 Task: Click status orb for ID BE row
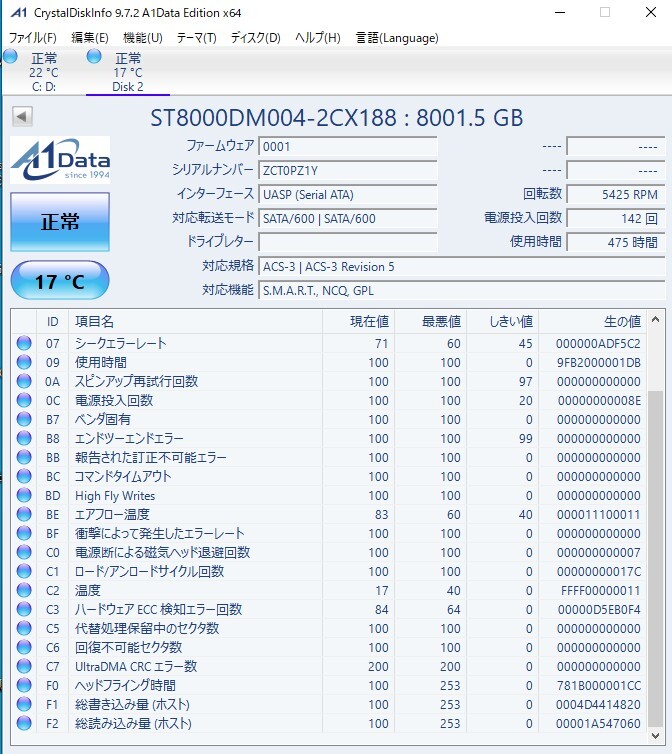[x=24, y=514]
